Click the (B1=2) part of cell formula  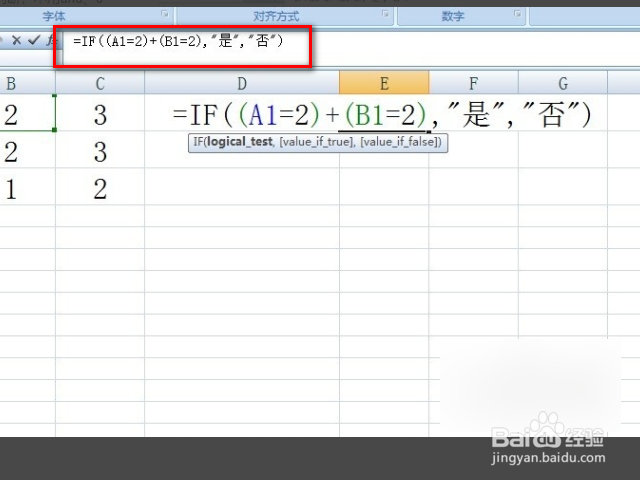point(386,115)
